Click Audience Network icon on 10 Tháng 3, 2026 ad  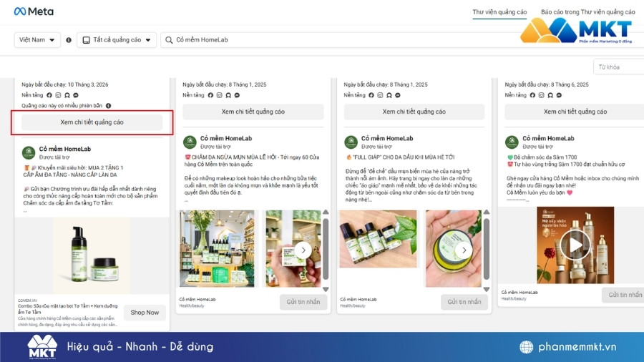67,95
